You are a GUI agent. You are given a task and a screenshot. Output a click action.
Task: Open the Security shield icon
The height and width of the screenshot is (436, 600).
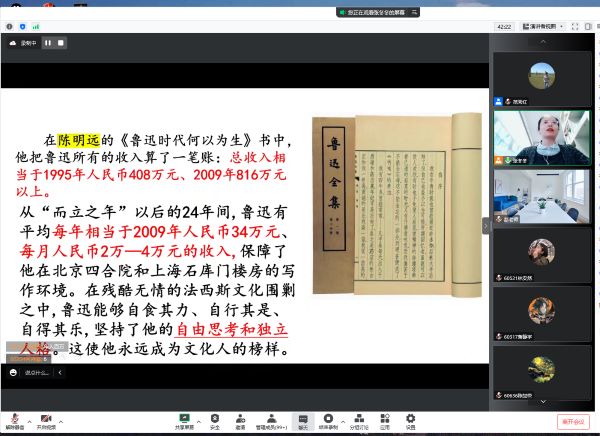pyautogui.click(x=214, y=417)
